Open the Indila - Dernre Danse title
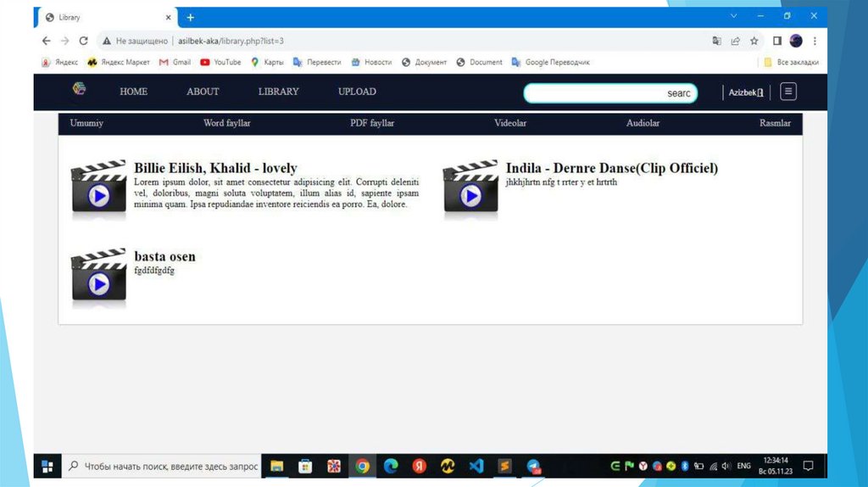The image size is (868, 487). [612, 168]
